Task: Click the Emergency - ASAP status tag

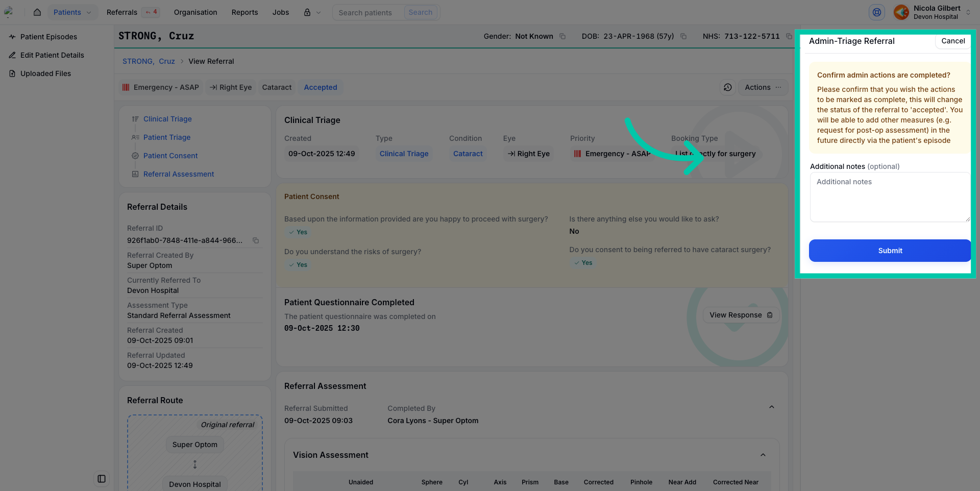Action: (161, 87)
